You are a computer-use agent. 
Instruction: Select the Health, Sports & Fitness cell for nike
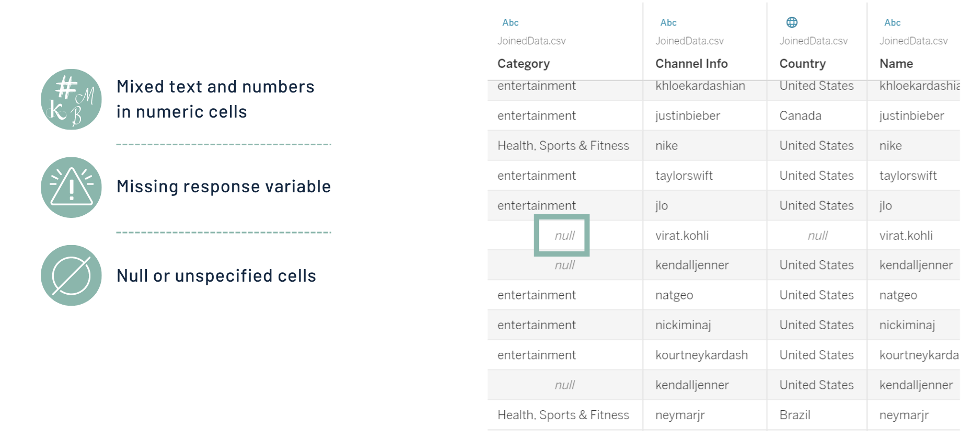point(563,146)
